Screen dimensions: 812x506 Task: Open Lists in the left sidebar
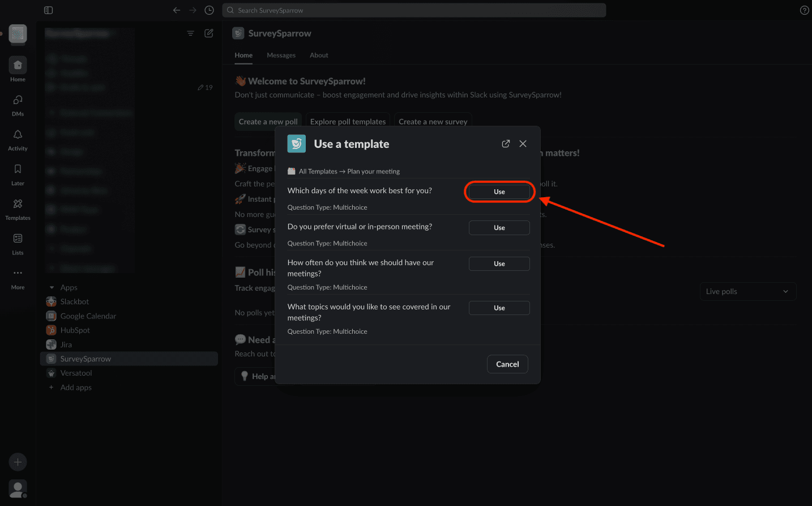tap(18, 239)
